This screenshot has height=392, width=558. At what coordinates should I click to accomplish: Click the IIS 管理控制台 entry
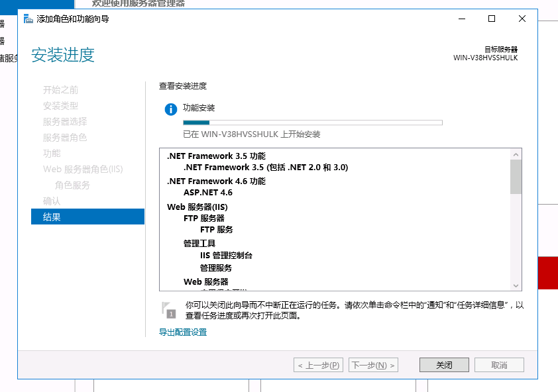tap(226, 256)
